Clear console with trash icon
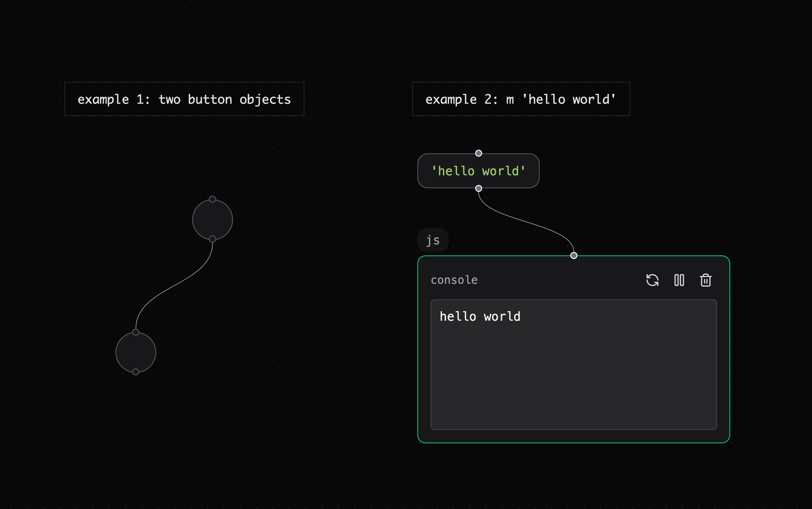The width and height of the screenshot is (812, 509). click(706, 280)
